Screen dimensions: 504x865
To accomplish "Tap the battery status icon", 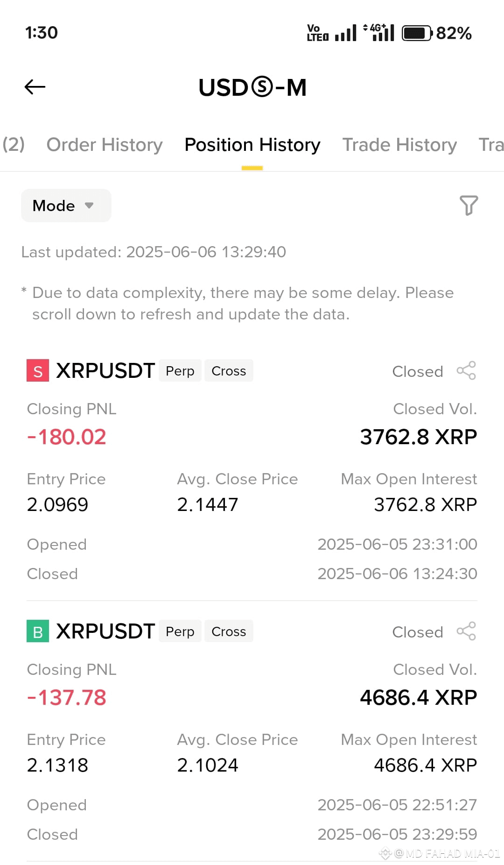I will coord(417,33).
